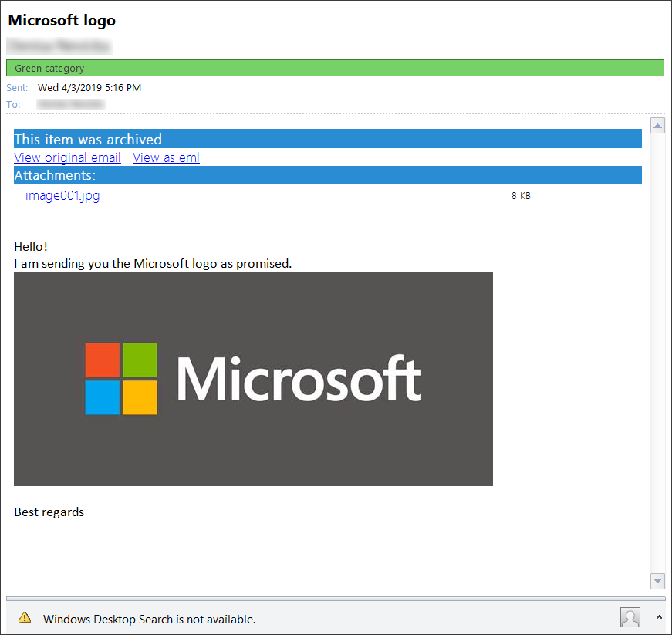This screenshot has height=635, width=672.
Task: Expand the People Pane with the chevron
Action: (659, 617)
